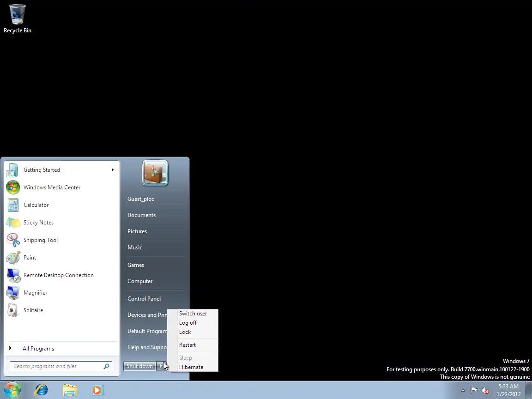Image resolution: width=532 pixels, height=399 pixels.
Task: Launch Windows Media Player from taskbar
Action: point(97,390)
